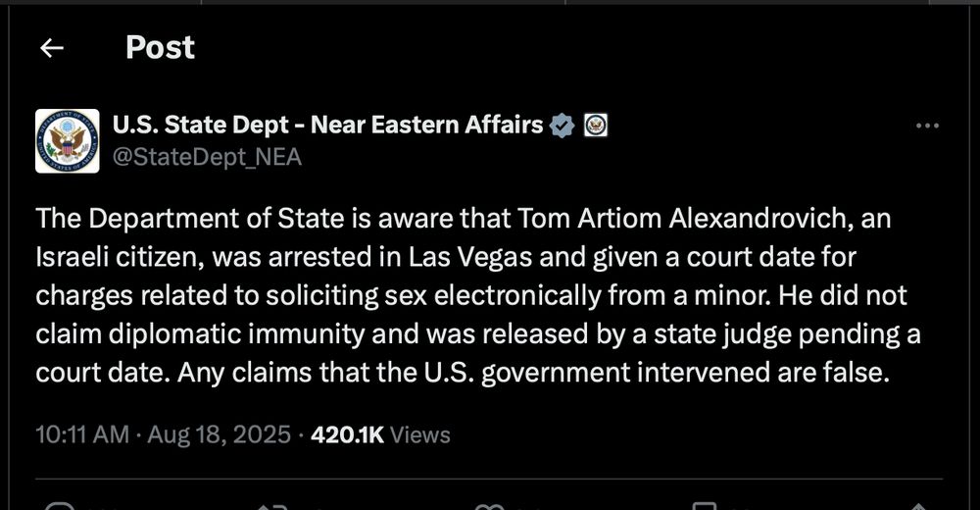Image resolution: width=980 pixels, height=510 pixels.
Task: Bookmark the post using the bookmark icon
Action: click(704, 506)
